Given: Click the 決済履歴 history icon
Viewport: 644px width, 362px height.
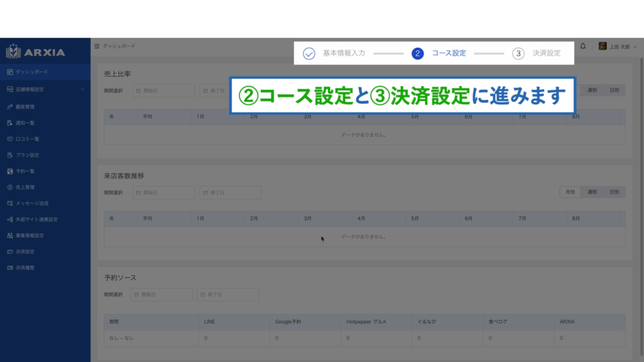Looking at the screenshot, I should [10, 268].
